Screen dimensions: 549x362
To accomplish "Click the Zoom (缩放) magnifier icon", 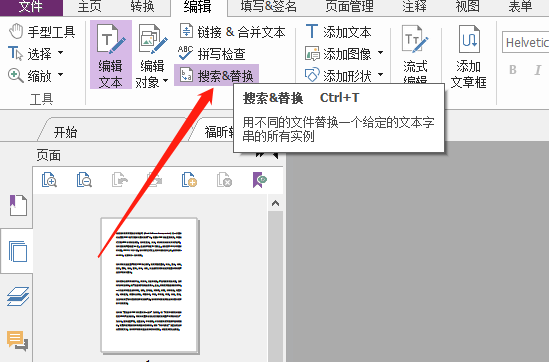I will [15, 75].
